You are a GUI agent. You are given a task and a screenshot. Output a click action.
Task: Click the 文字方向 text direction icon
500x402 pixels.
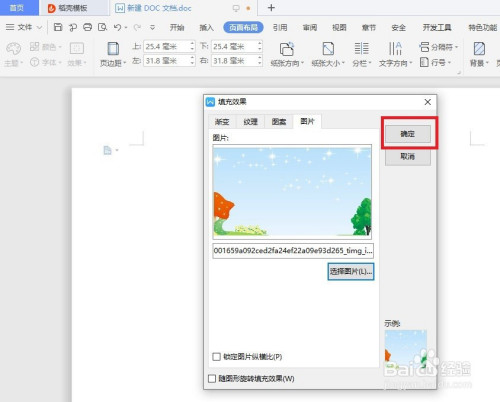395,49
